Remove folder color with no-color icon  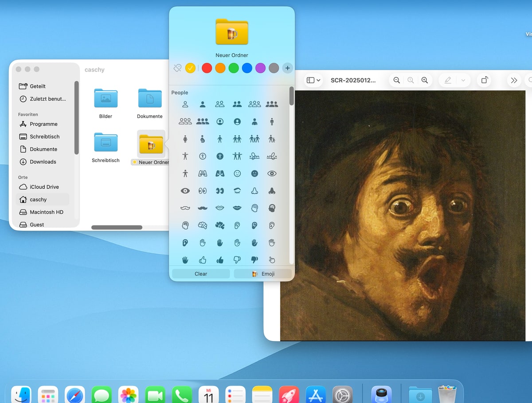tap(177, 68)
